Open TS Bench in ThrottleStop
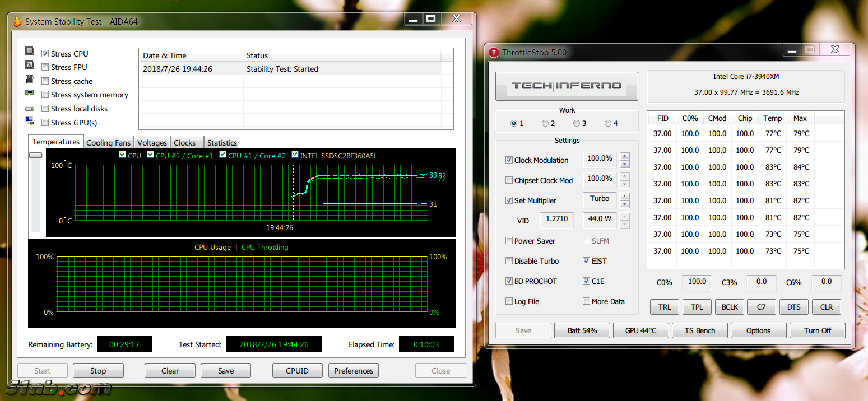Viewport: 868px width, 401px height. coord(699,330)
